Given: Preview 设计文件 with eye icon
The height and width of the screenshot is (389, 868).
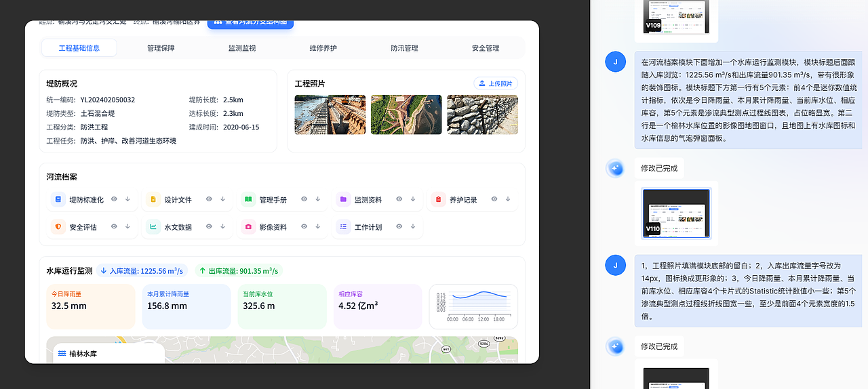Looking at the screenshot, I should click(x=209, y=199).
